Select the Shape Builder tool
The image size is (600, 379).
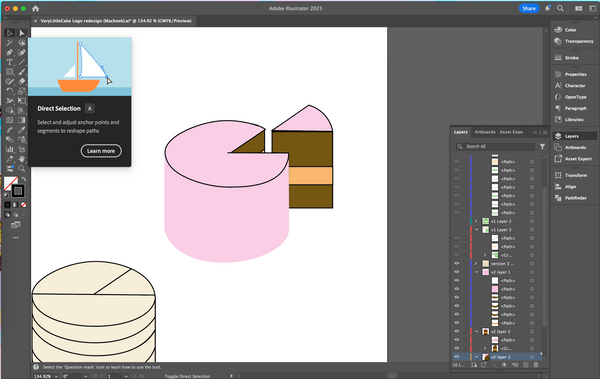pyautogui.click(x=10, y=111)
